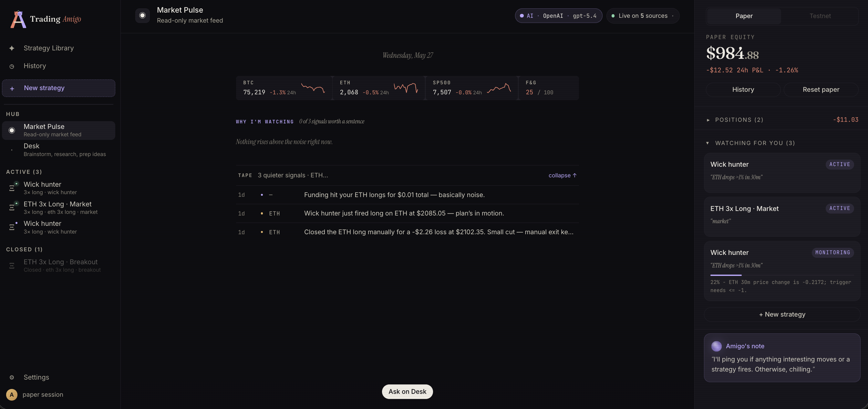Click the History clock icon in sidebar

[12, 67]
